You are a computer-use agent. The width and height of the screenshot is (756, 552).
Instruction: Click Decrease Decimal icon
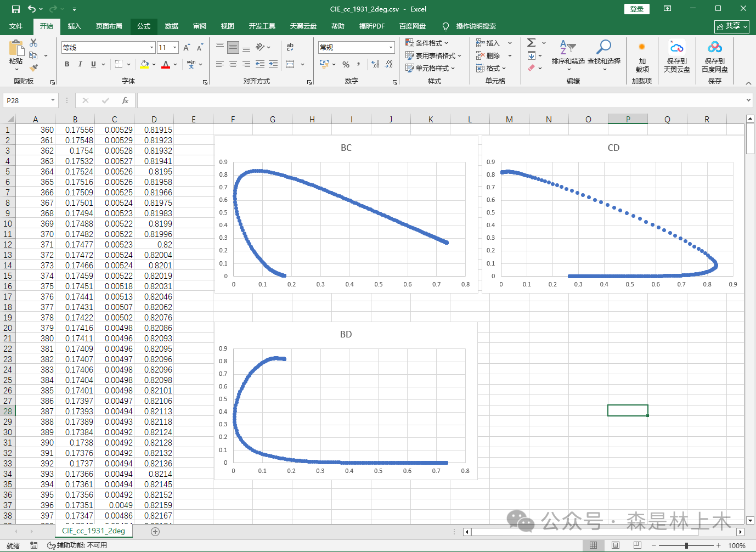(x=388, y=64)
